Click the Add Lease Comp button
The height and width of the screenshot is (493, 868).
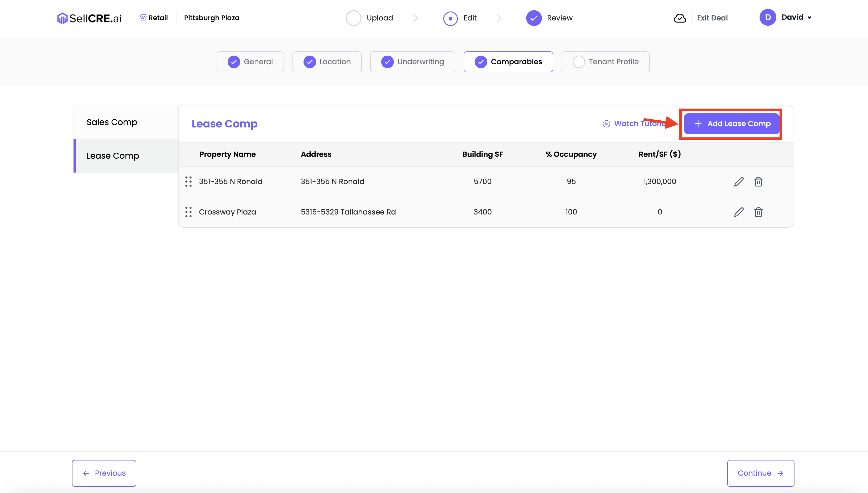(731, 124)
